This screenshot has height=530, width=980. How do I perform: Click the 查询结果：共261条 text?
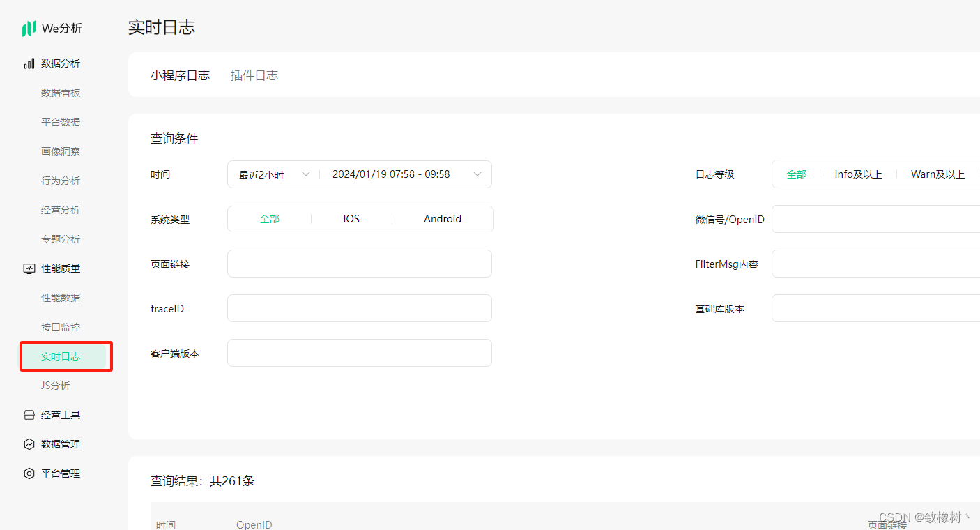(x=202, y=481)
